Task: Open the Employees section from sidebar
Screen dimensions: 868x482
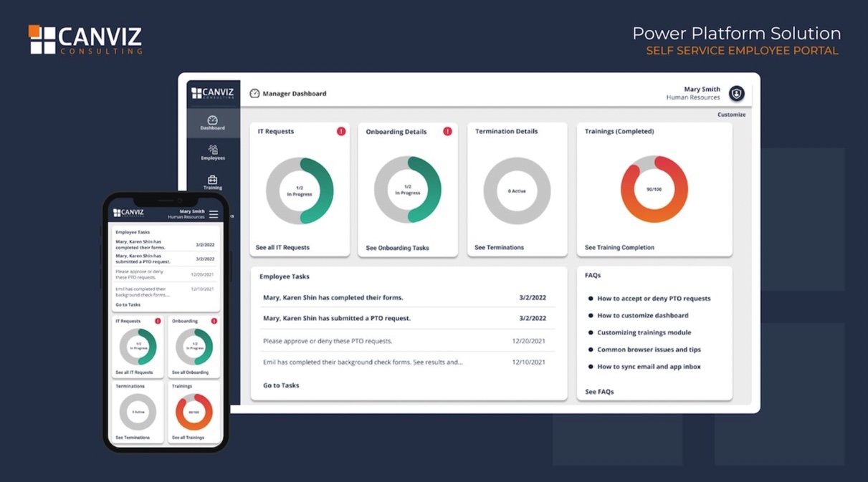Action: coord(212,153)
